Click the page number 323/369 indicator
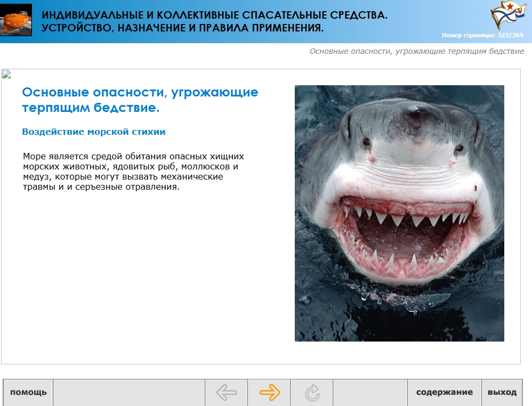Screen dimensions: 532x406 click(x=482, y=36)
